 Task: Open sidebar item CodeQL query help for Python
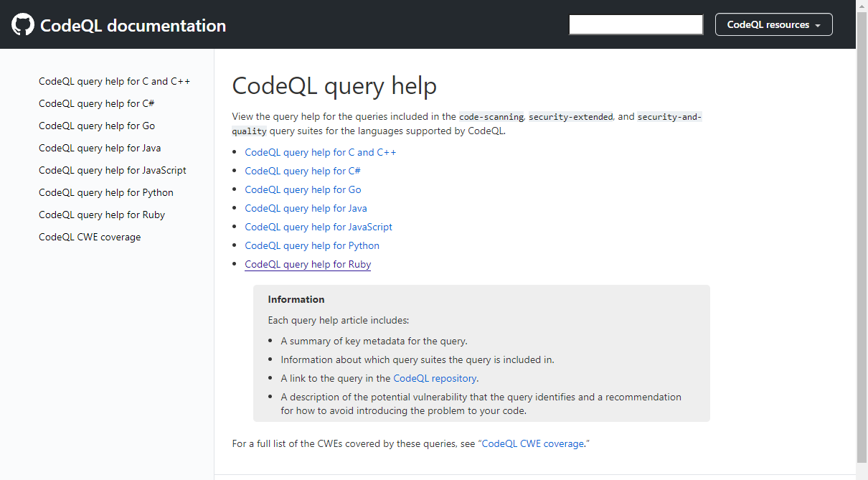(x=106, y=192)
